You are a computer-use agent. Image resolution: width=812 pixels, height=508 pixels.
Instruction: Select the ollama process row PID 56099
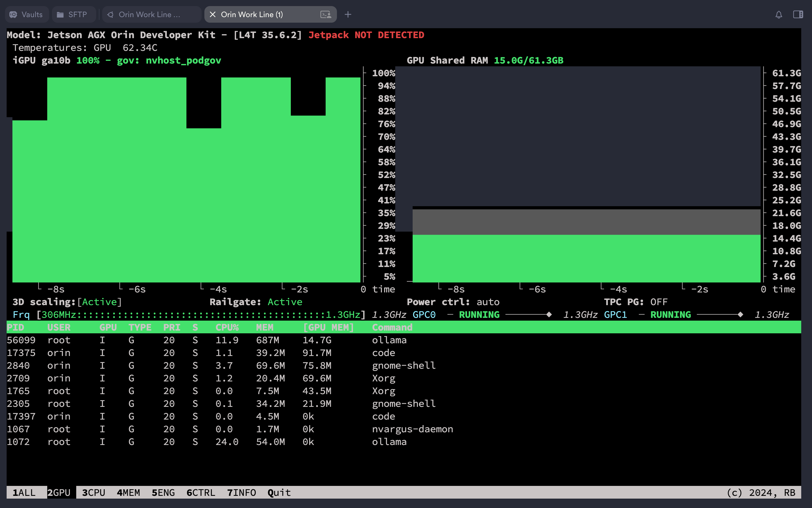click(x=404, y=340)
